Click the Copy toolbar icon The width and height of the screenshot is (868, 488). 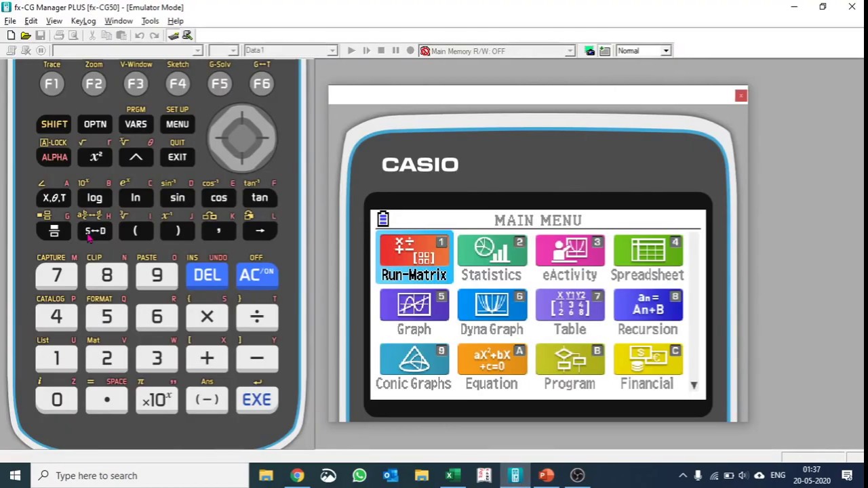106,35
